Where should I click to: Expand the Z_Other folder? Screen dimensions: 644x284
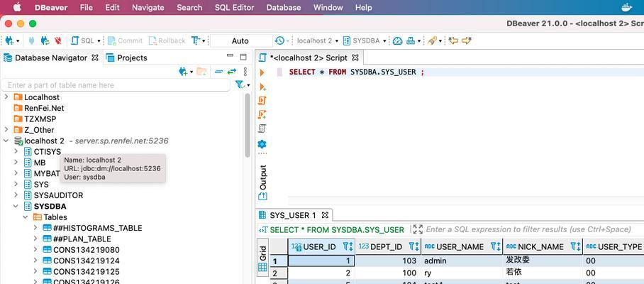coord(6,129)
